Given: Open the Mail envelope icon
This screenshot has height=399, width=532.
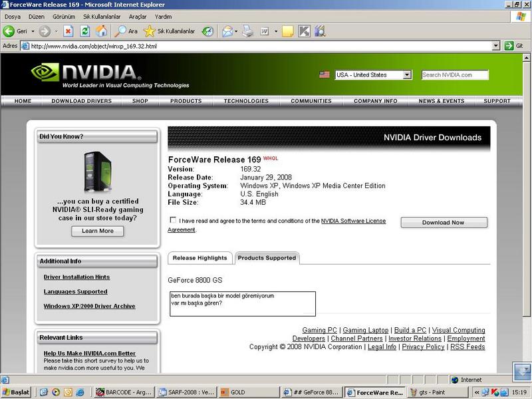Looking at the screenshot, I should coord(227,31).
